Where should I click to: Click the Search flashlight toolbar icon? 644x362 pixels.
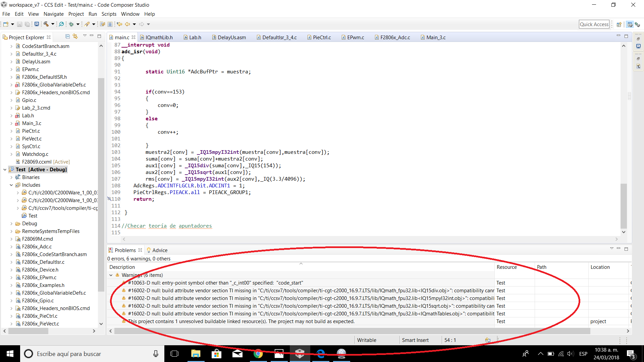click(87, 24)
